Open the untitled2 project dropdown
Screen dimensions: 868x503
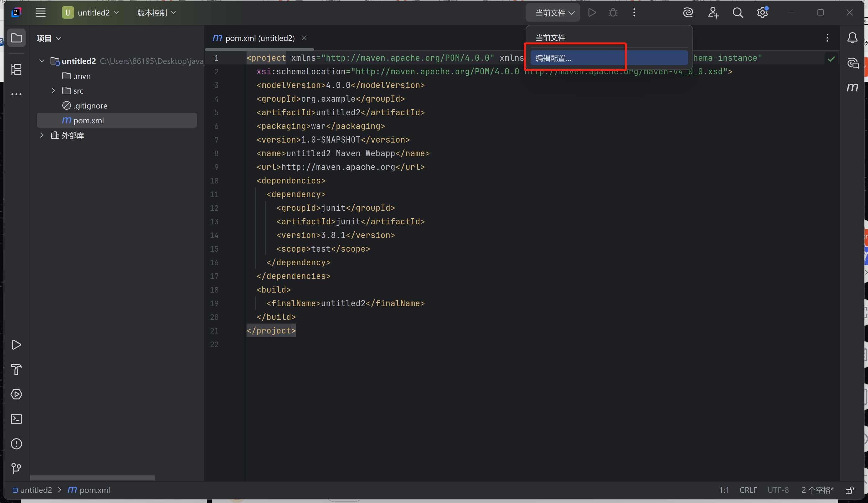tap(91, 13)
